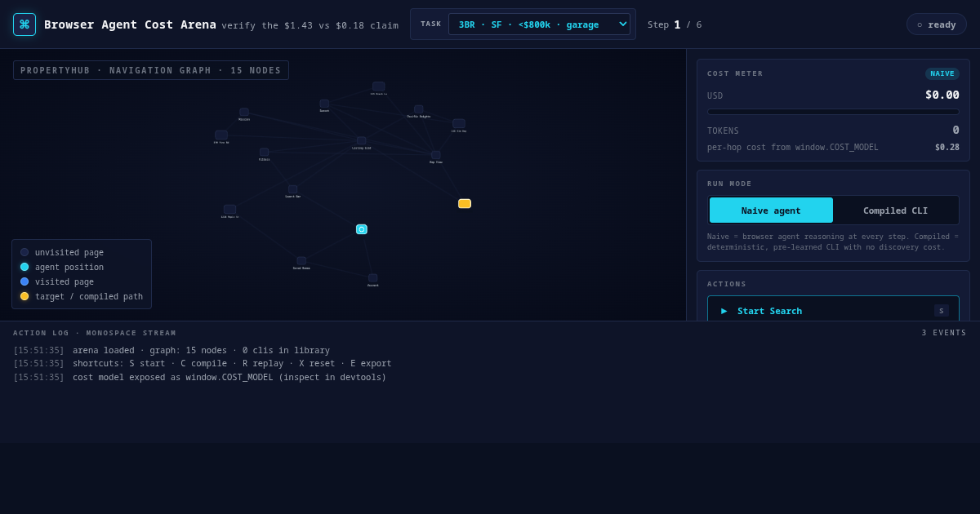This screenshot has width=980, height=514.
Task: Click the Search Bar graph node
Action: pos(292,189)
